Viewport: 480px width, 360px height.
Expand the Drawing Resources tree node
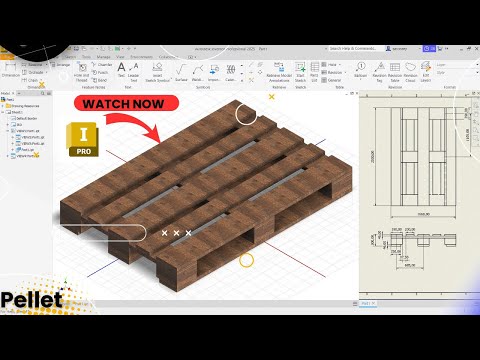click(x=3, y=106)
